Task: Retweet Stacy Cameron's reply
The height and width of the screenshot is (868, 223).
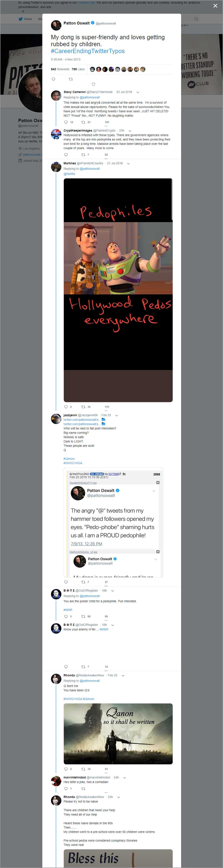Action: coord(83,122)
